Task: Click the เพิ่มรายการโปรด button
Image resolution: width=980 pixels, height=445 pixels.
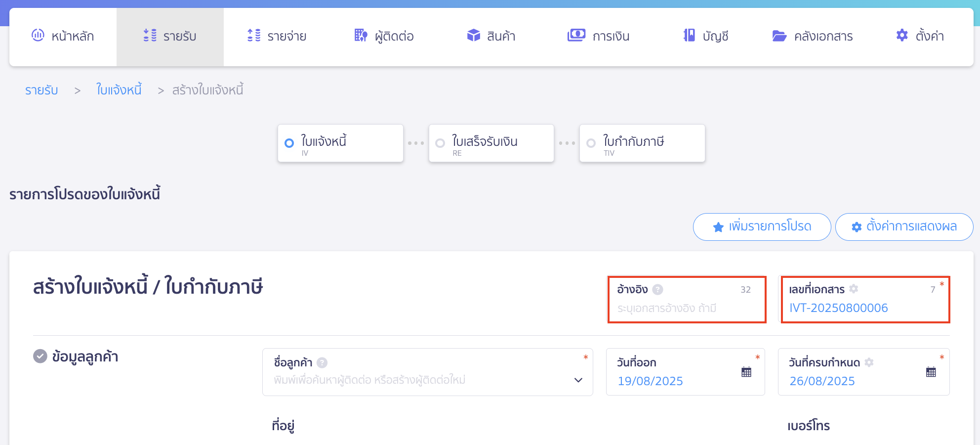Action: 762,227
